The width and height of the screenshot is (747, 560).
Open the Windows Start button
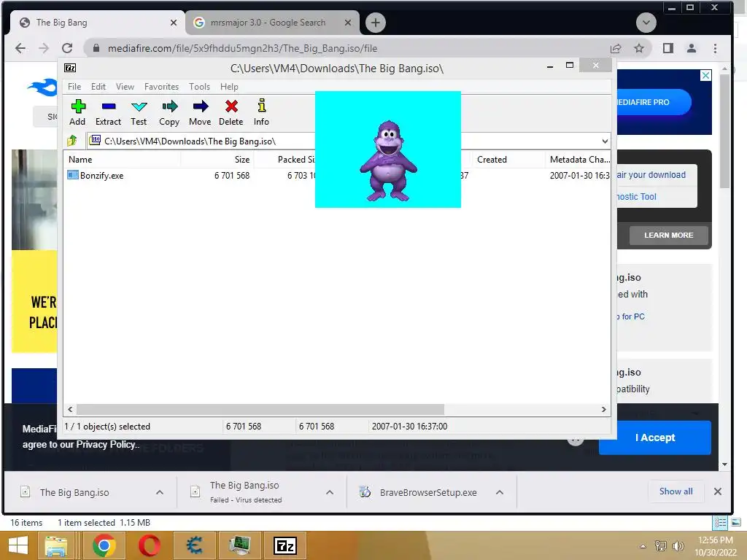coord(18,545)
